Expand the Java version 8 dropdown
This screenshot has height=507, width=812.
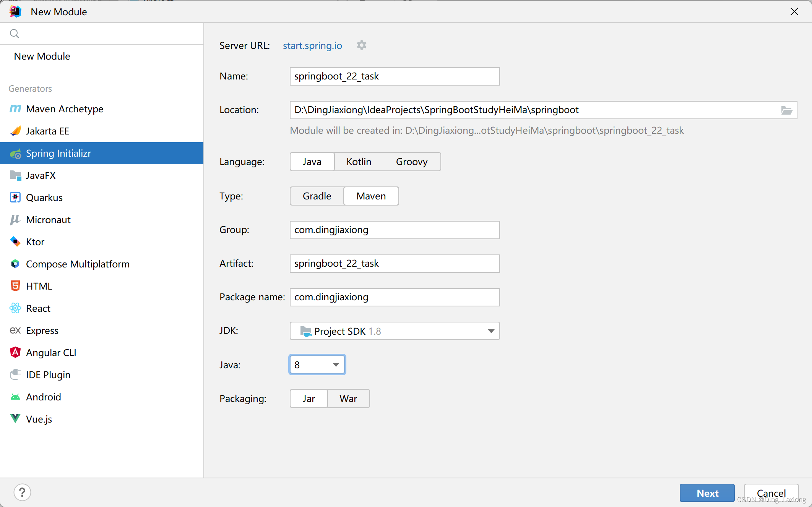click(336, 365)
